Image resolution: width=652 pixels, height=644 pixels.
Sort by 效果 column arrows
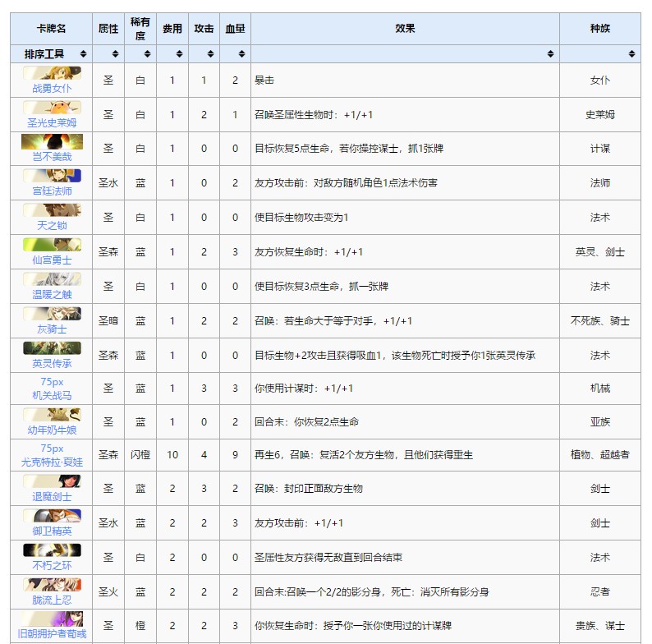[550, 54]
